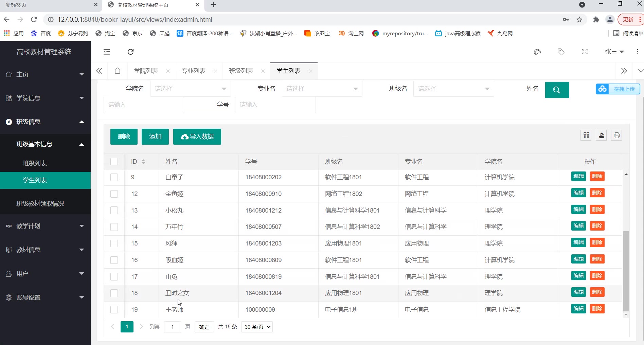Open 班级列表 in the sidebar

pos(35,163)
